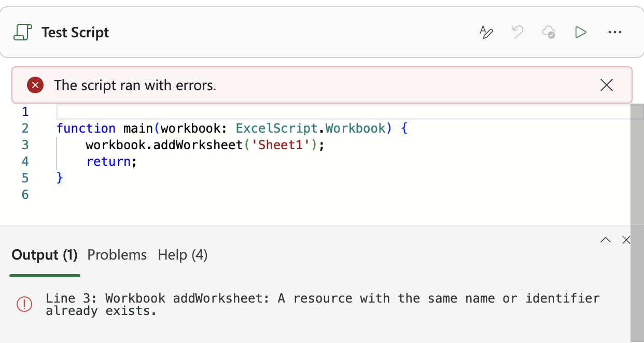Click line number 3 in the gutter
Viewport: 644px width, 343px height.
(25, 145)
